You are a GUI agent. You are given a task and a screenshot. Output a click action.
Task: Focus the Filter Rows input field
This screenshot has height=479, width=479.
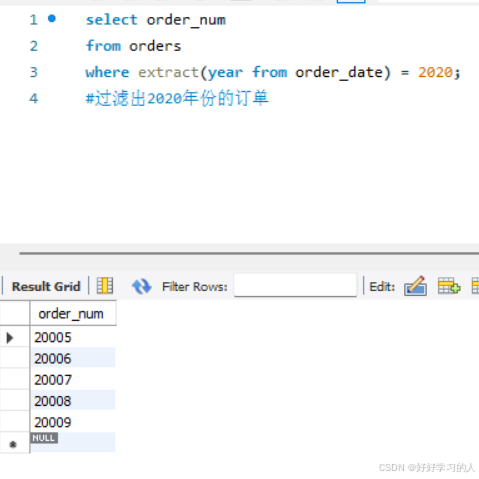pyautogui.click(x=295, y=285)
